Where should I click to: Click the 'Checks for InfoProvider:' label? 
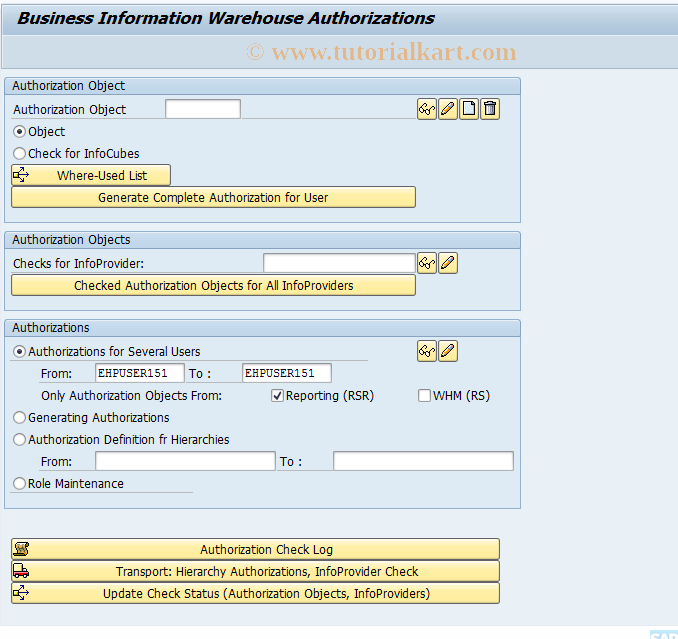78,263
